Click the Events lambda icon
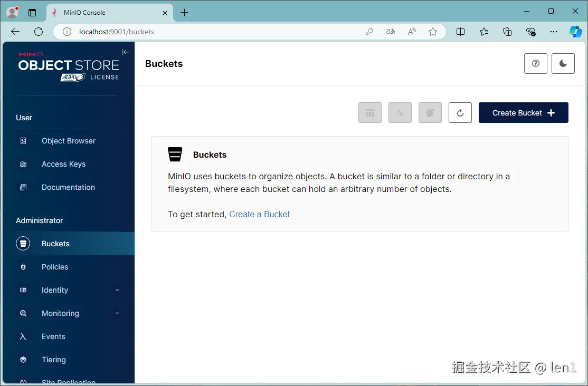 point(23,336)
